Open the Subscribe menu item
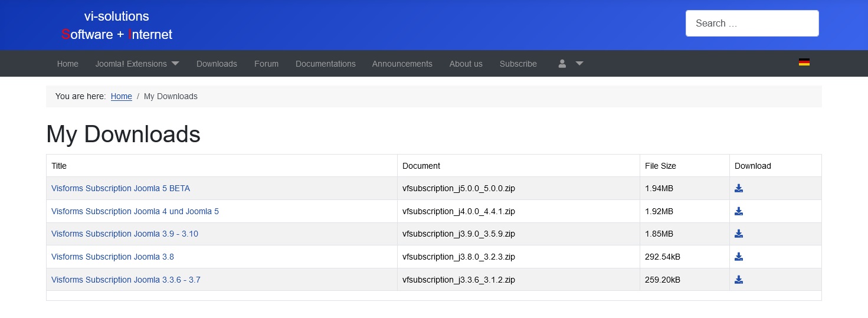The width and height of the screenshot is (868, 318). click(518, 64)
